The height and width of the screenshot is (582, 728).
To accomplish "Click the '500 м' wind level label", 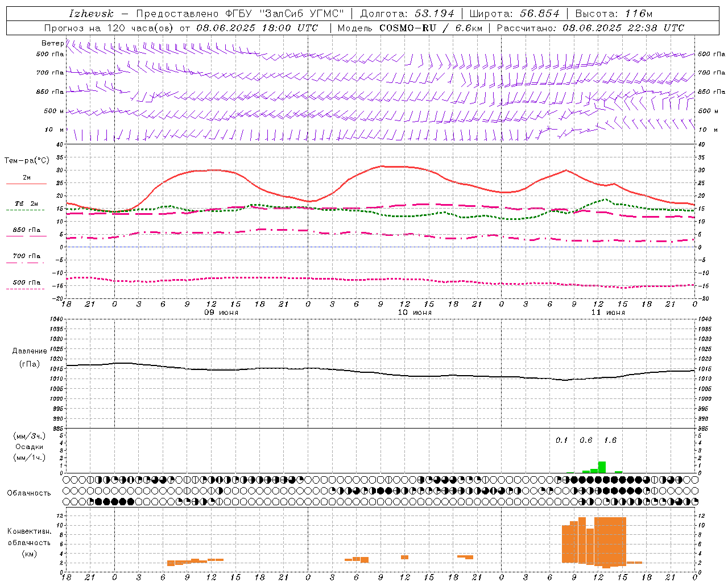I will point(54,111).
